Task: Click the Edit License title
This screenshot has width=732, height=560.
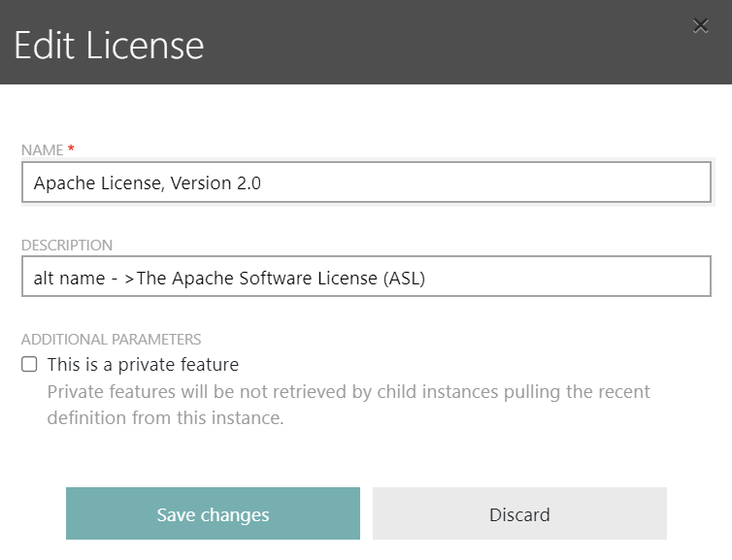Action: tap(109, 45)
